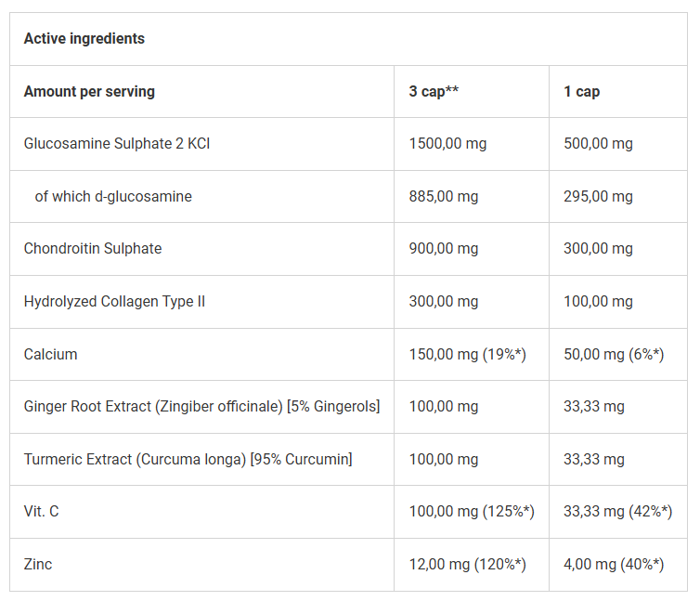Click the 'Active ingredients' table heading
The height and width of the screenshot is (601, 700).
(84, 39)
